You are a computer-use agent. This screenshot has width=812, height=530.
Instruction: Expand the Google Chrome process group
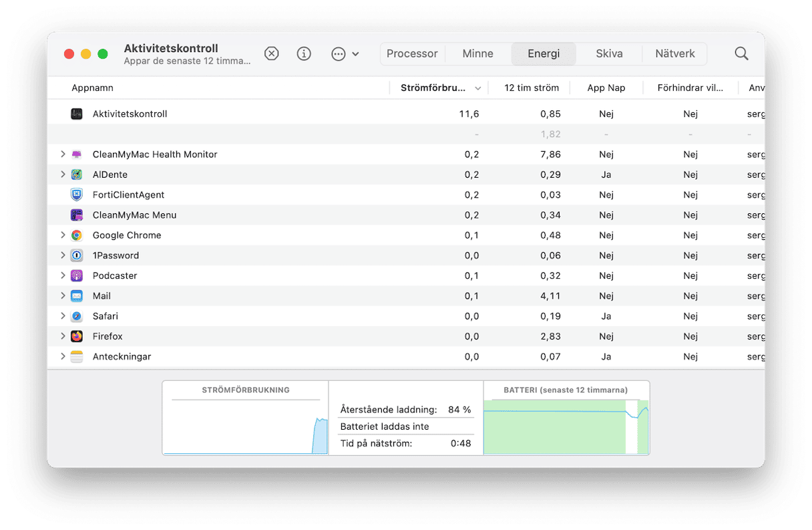point(63,235)
